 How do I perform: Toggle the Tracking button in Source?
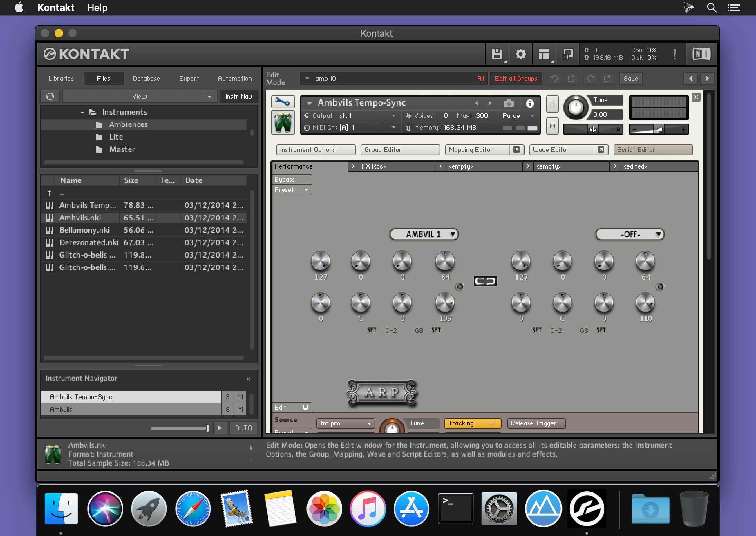coord(472,423)
